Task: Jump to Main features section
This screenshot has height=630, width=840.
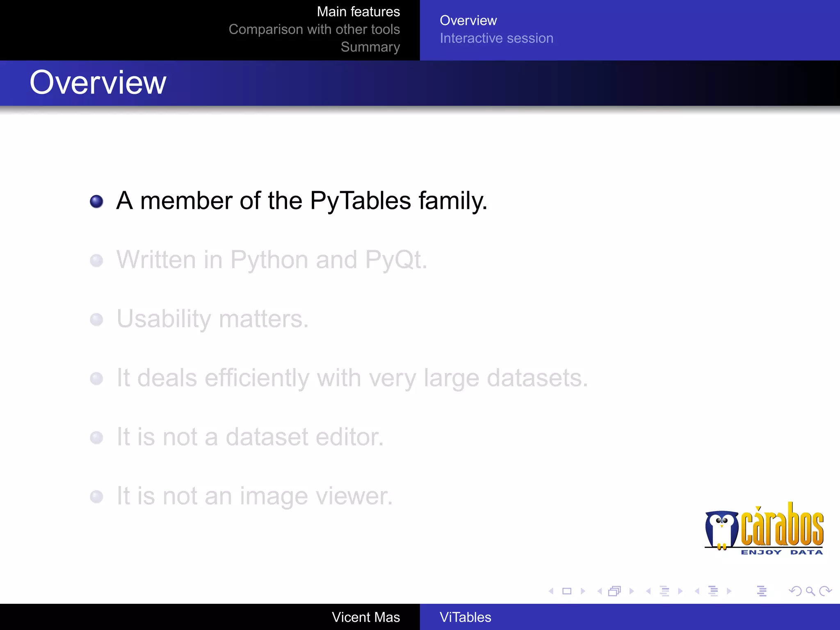Action: tap(358, 11)
